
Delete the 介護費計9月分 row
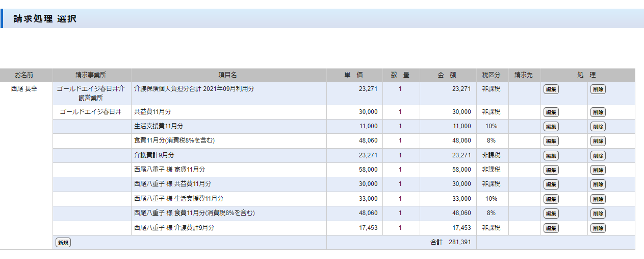tap(598, 156)
